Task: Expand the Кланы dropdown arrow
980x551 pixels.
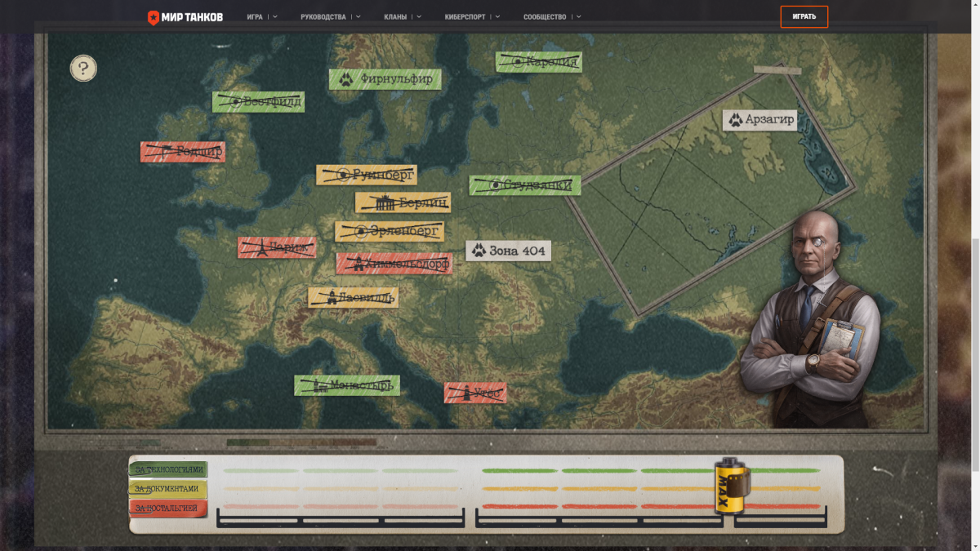Action: point(419,16)
